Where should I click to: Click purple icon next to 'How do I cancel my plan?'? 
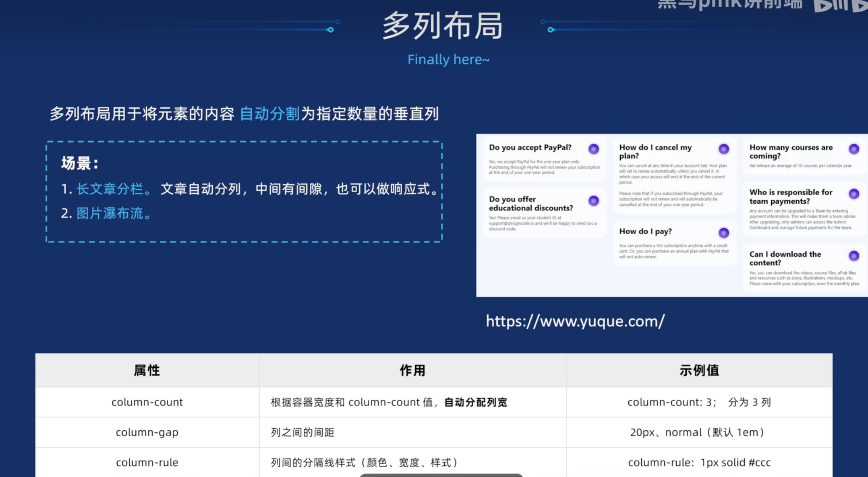tap(723, 149)
